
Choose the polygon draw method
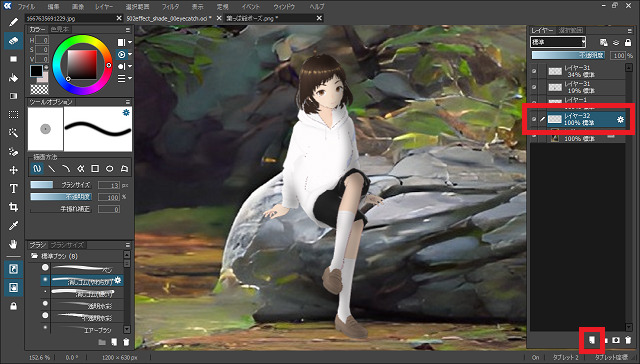click(x=124, y=169)
